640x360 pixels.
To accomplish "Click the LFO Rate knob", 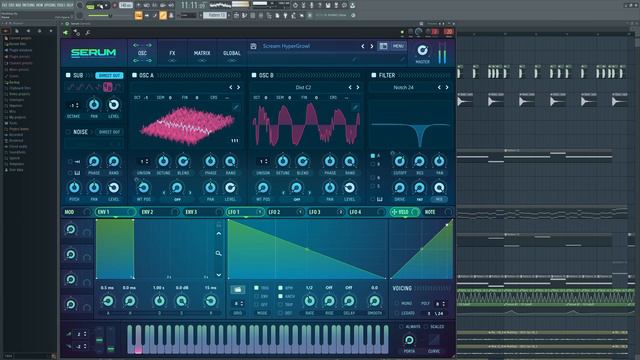I will 309,301.
